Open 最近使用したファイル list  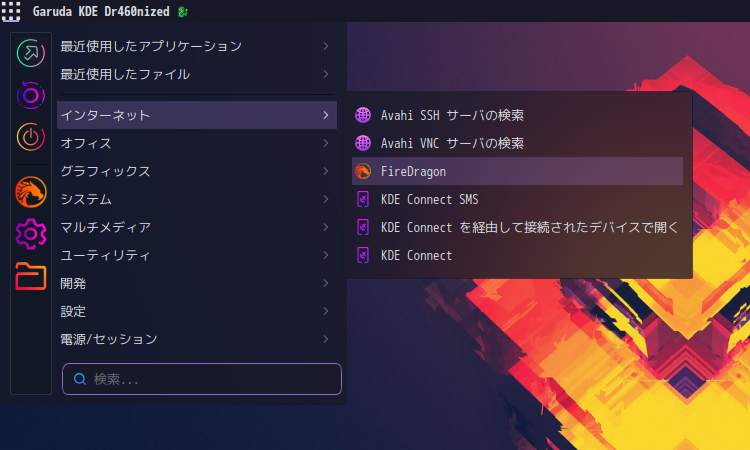[x=197, y=74]
